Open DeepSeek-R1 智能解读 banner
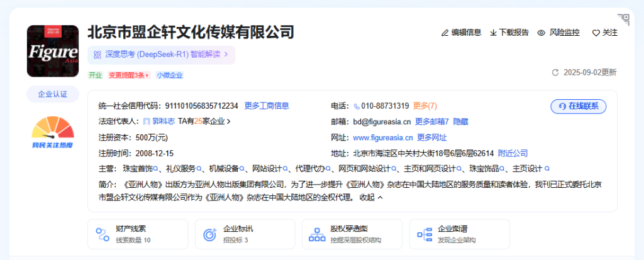644x260 pixels. [161, 55]
